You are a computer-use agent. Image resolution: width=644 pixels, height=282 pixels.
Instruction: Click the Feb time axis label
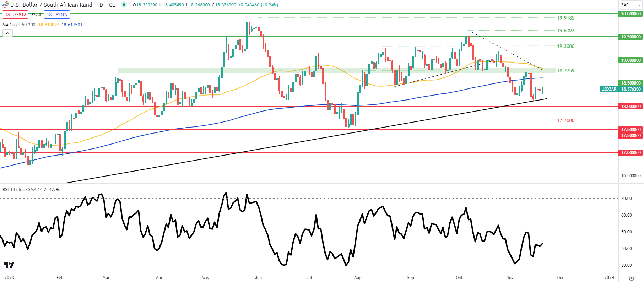tap(60, 278)
